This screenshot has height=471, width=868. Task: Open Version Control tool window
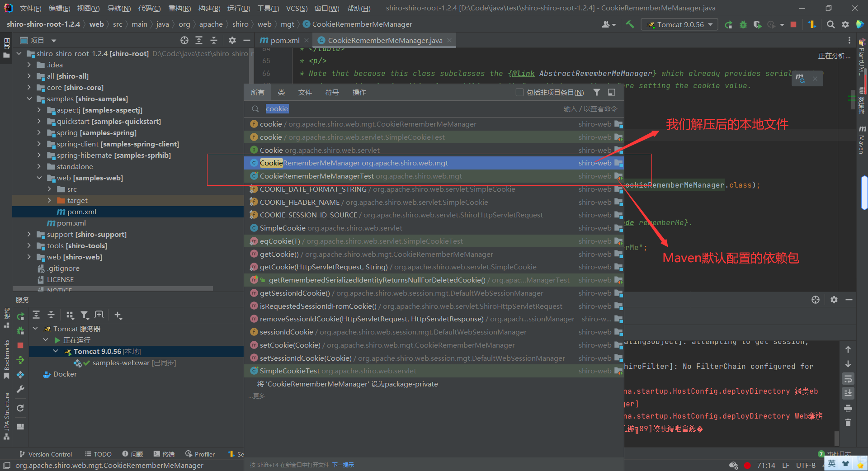coord(46,454)
